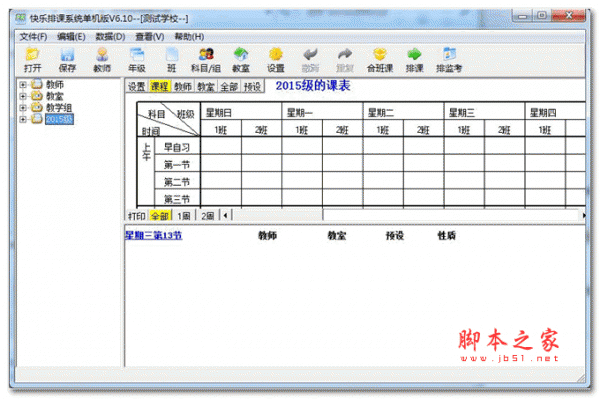Select the 2015级 tree item label
Screen dimensions: 600x399
point(59,119)
